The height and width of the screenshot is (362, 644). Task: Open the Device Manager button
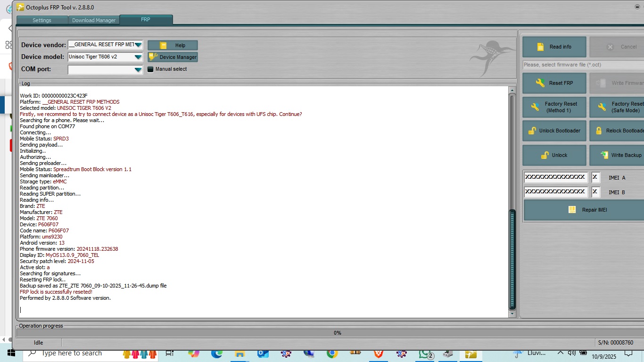pos(173,57)
